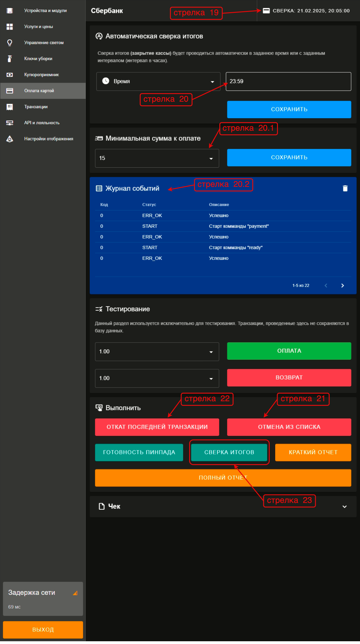The image size is (360, 644).
Task: Open the payment test amount dropdown
Action: [157, 352]
